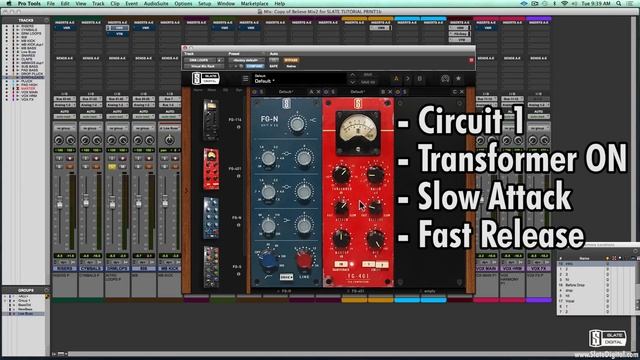Open the File menu
The width and height of the screenshot is (640, 360).
click(51, 3)
